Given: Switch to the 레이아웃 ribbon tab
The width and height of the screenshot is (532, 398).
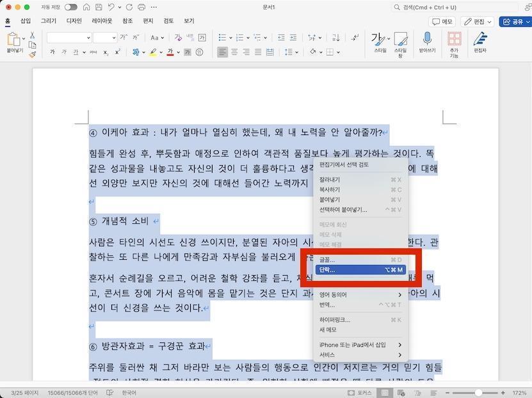Looking at the screenshot, I should pyautogui.click(x=102, y=21).
